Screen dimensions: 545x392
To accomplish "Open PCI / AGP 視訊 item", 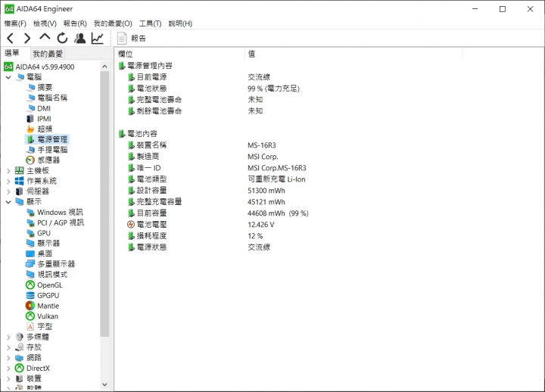I will [61, 222].
